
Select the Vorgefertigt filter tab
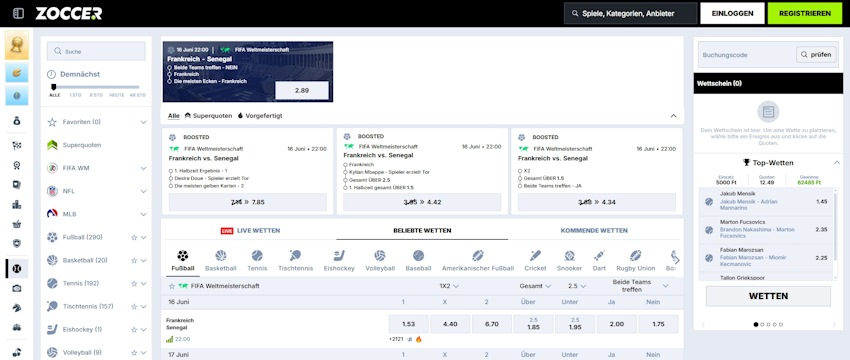pos(260,116)
